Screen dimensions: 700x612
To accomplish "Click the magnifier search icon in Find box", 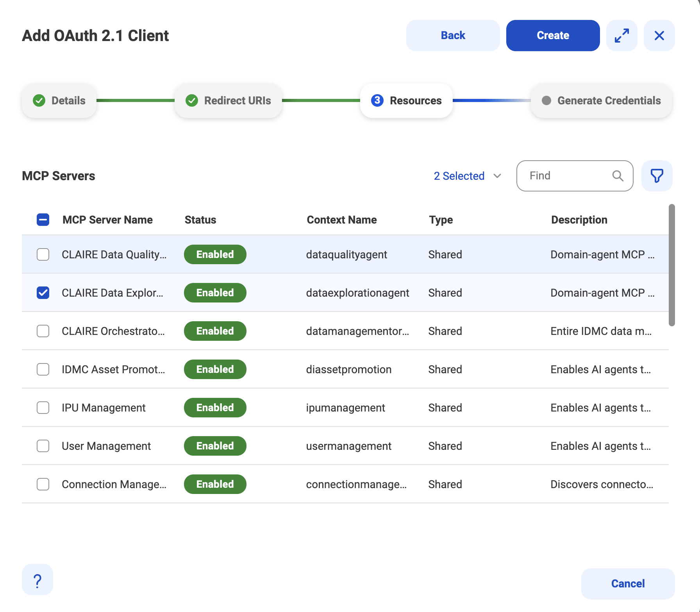I will (x=618, y=176).
